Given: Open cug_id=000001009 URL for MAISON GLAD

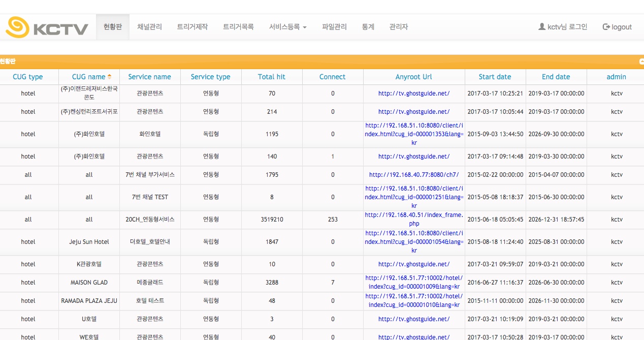Looking at the screenshot, I should click(414, 283).
